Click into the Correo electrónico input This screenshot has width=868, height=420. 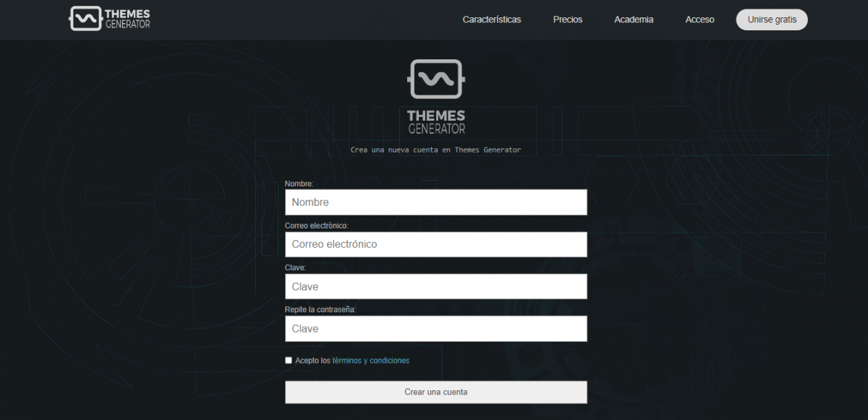435,244
